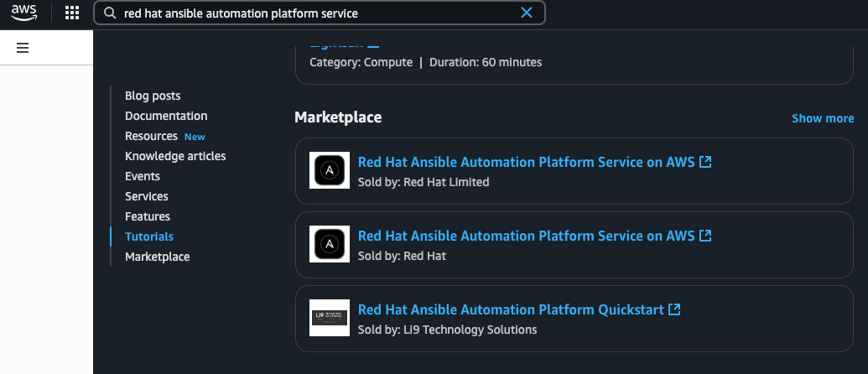Select Features category
The width and height of the screenshot is (868, 374).
pyautogui.click(x=148, y=216)
